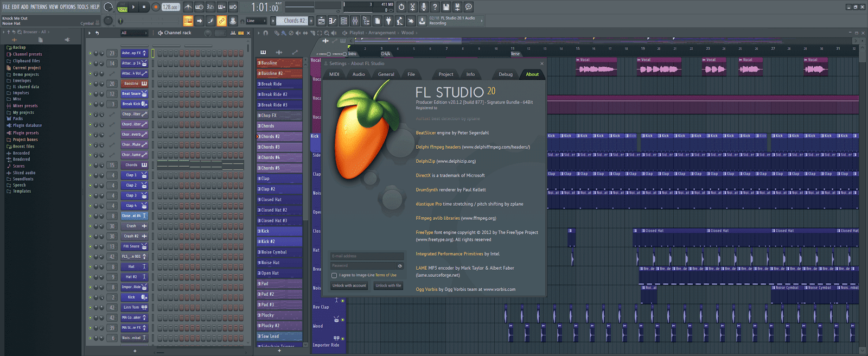The image size is (868, 356).
Task: Expand the 'Channel presets' browser folder
Action: pos(27,54)
